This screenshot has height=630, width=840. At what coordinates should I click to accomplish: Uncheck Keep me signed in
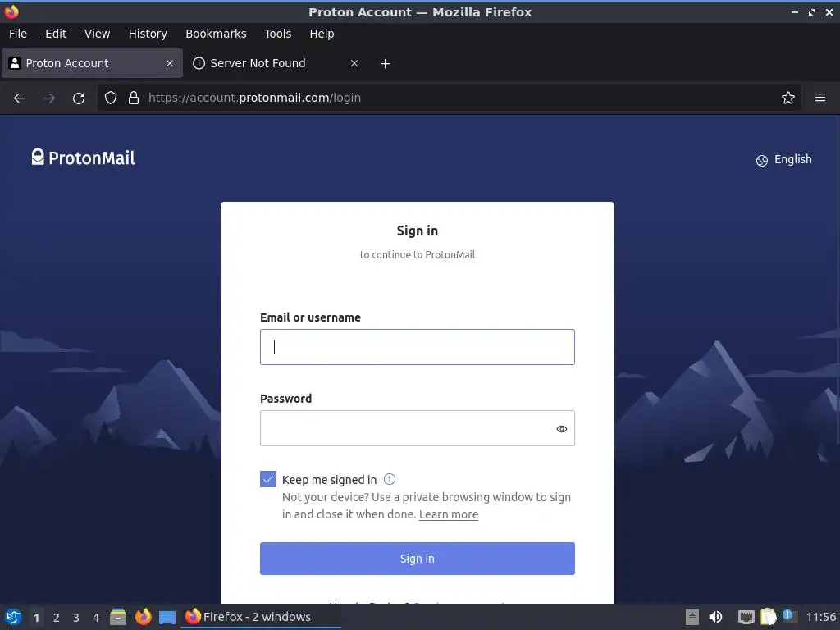[268, 479]
